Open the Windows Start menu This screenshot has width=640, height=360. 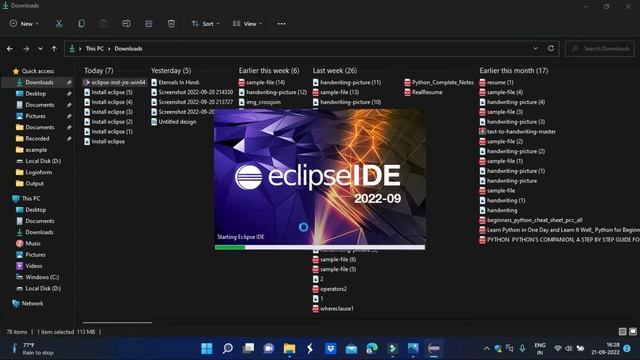click(207, 348)
